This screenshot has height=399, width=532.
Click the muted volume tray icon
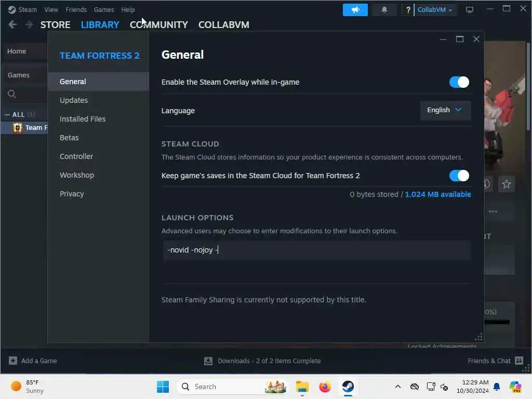coord(444,387)
